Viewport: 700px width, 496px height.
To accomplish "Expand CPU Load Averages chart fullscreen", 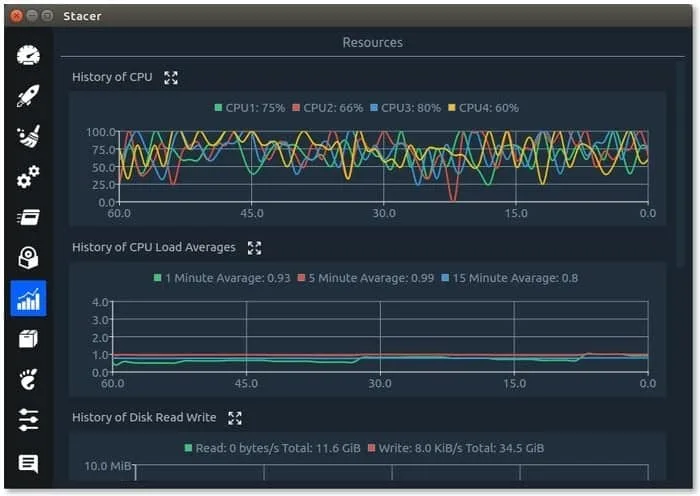I will [x=254, y=248].
